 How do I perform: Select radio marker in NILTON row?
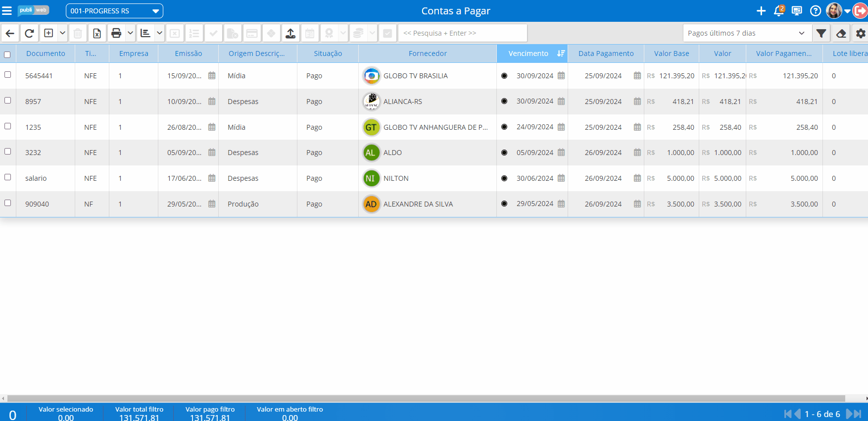(x=504, y=178)
